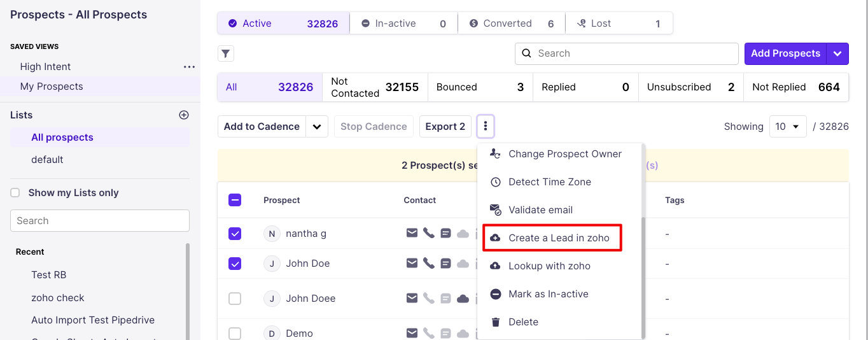
Task: Click the search magnifier icon
Action: [x=526, y=53]
